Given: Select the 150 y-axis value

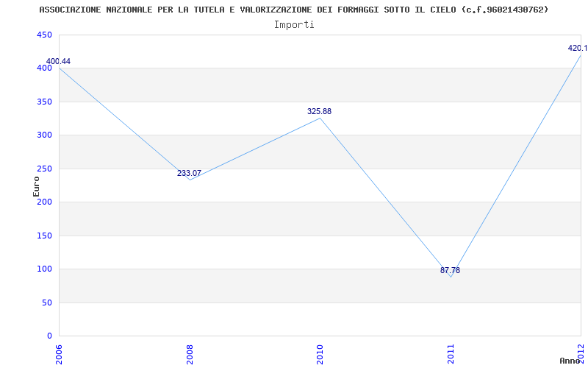Looking at the screenshot, I should tap(44, 236).
